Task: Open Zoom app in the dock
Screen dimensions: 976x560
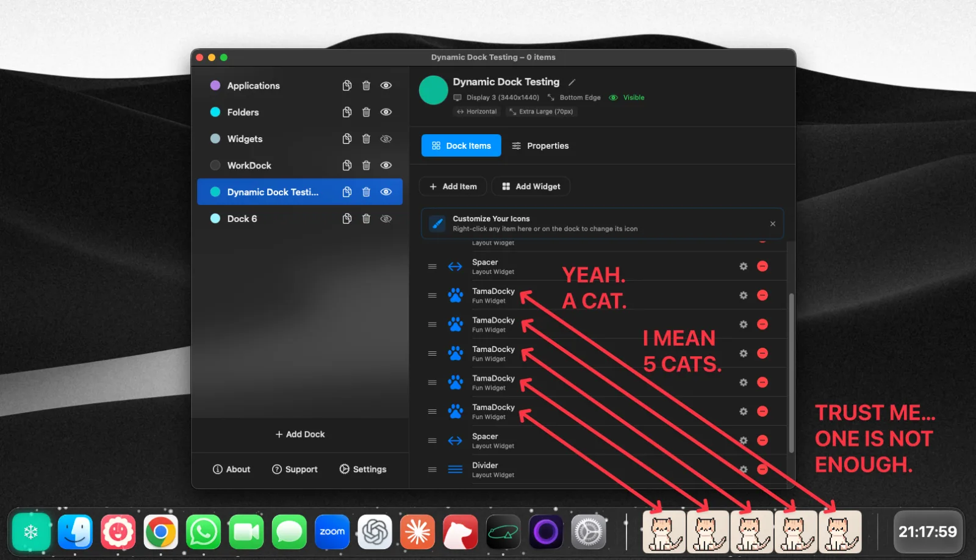Action: click(332, 532)
